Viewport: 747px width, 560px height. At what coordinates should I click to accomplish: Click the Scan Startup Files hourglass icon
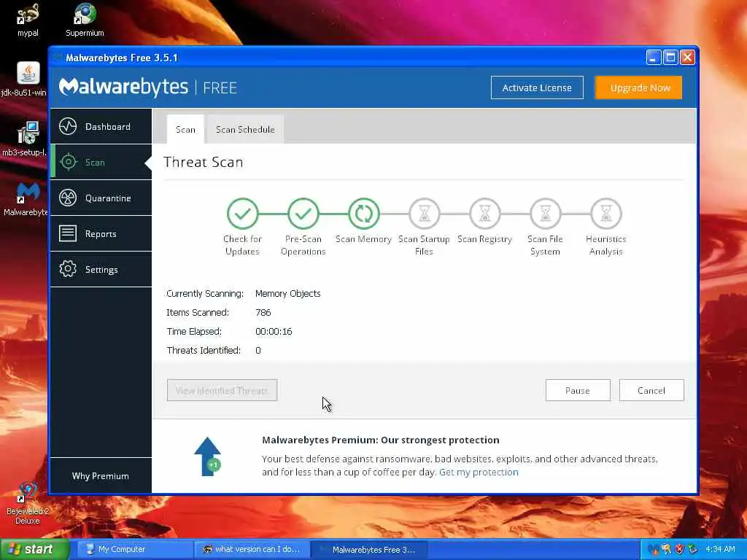(424, 214)
